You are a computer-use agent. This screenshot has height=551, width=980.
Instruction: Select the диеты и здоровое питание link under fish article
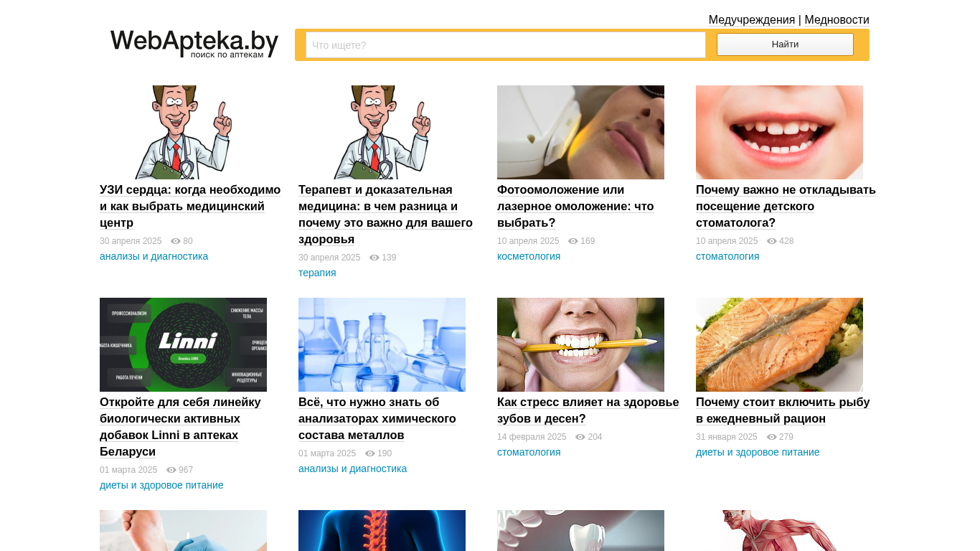(758, 452)
